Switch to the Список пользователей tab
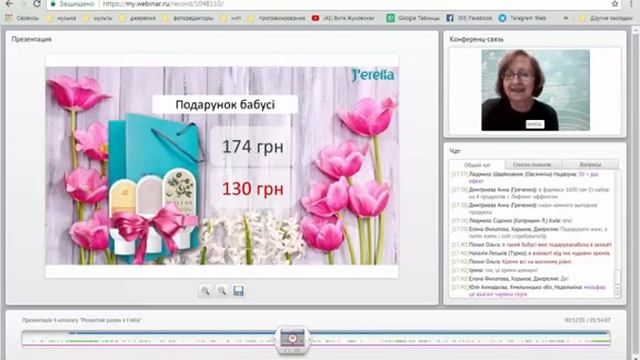Viewport: 640px width, 360px height. [533, 164]
